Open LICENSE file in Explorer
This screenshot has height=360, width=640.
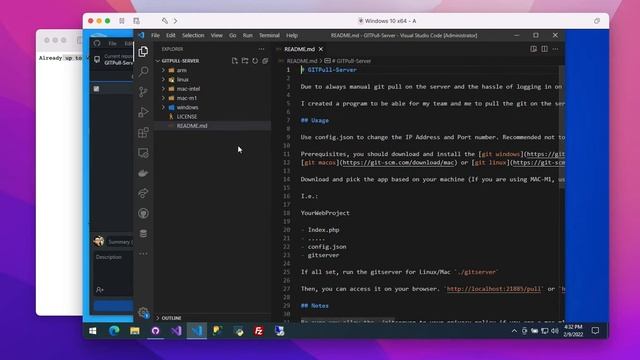click(x=187, y=117)
